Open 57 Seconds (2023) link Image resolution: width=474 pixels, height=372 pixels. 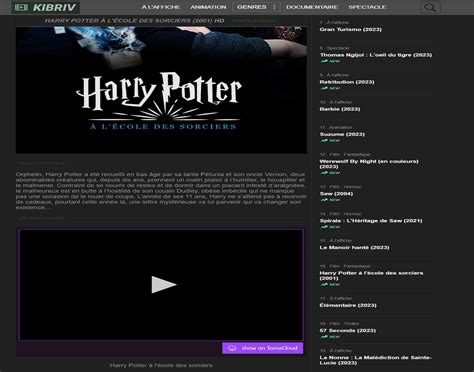click(348, 331)
